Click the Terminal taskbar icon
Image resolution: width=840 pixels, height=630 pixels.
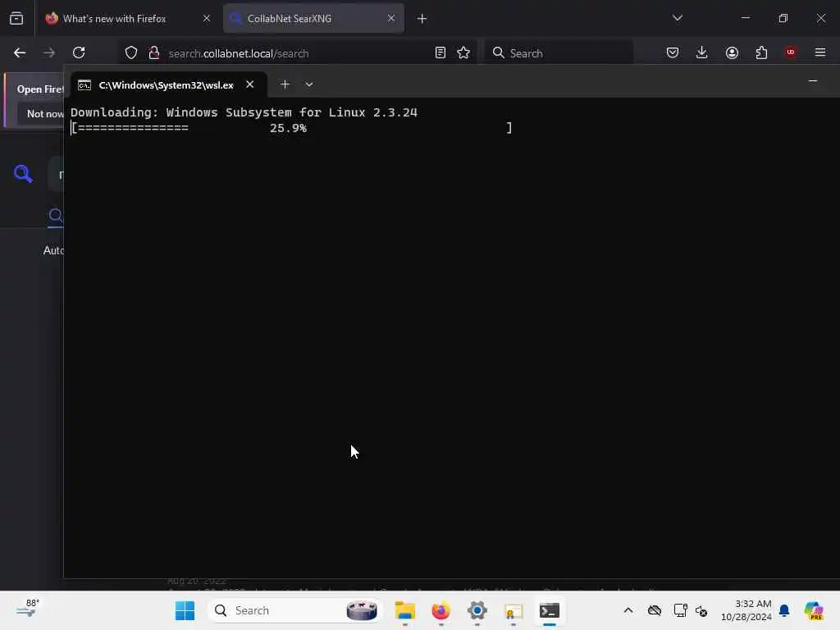pos(550,610)
